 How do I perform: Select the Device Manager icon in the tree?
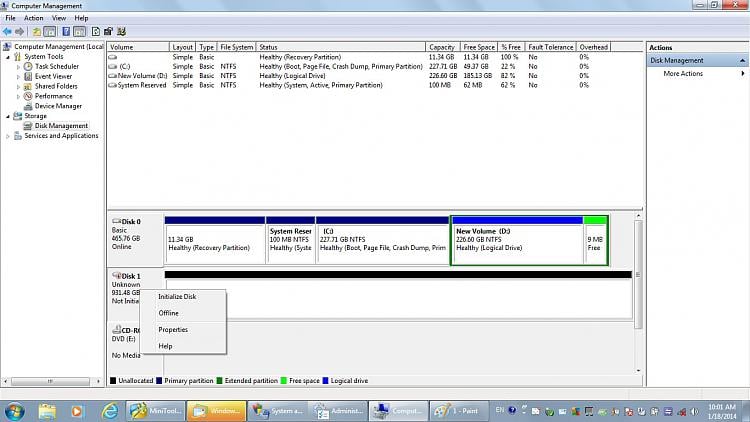click(x=28, y=106)
